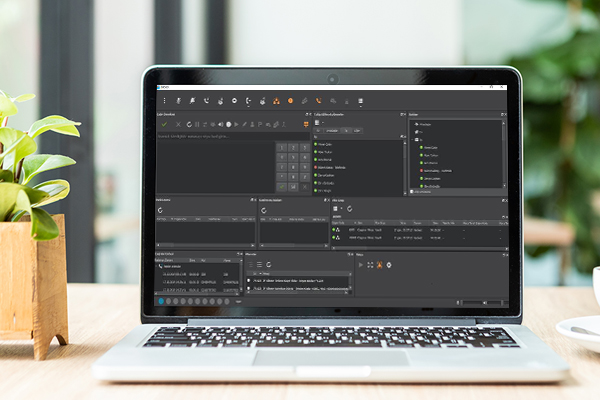Click the fullscreen icon beside the play button
The height and width of the screenshot is (400, 600).
point(370,264)
